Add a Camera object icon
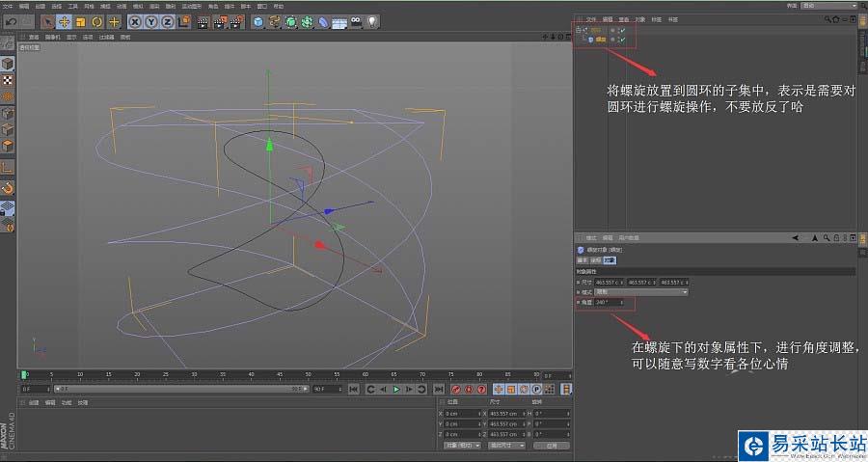This screenshot has width=868, height=462. [356, 22]
